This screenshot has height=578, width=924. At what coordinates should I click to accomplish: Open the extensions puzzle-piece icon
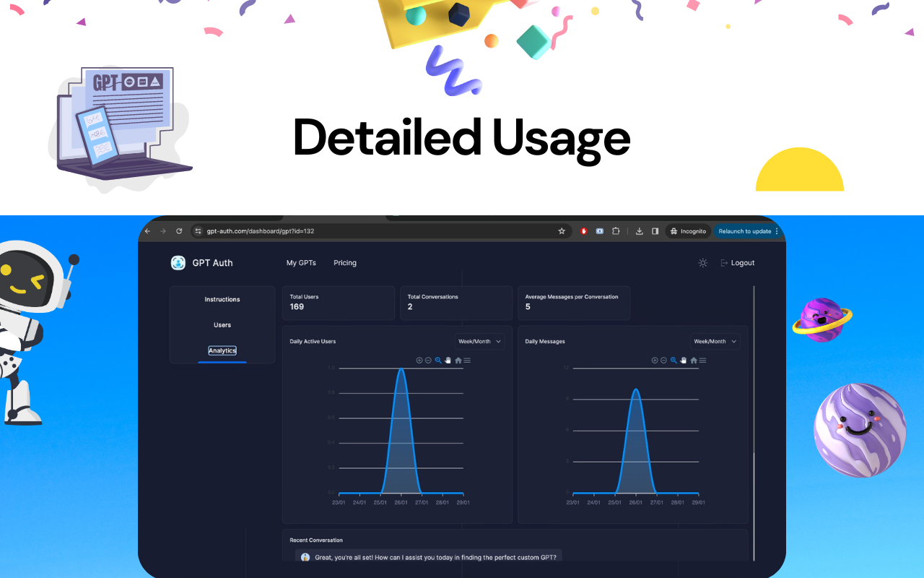616,231
